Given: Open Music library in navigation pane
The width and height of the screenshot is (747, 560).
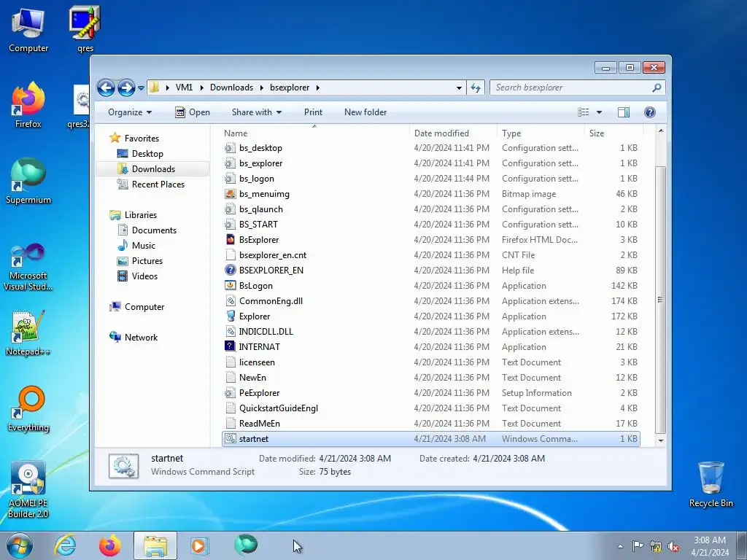Looking at the screenshot, I should tap(143, 246).
